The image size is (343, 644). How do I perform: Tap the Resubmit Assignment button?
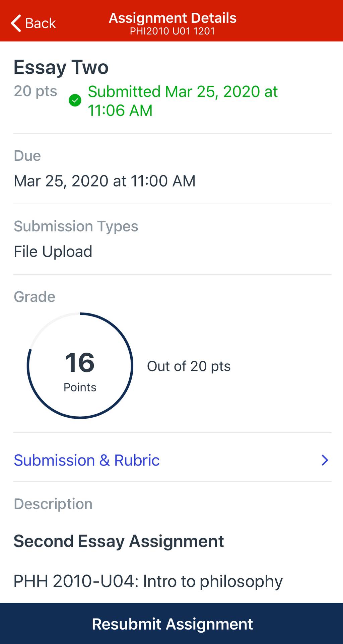[x=171, y=624]
